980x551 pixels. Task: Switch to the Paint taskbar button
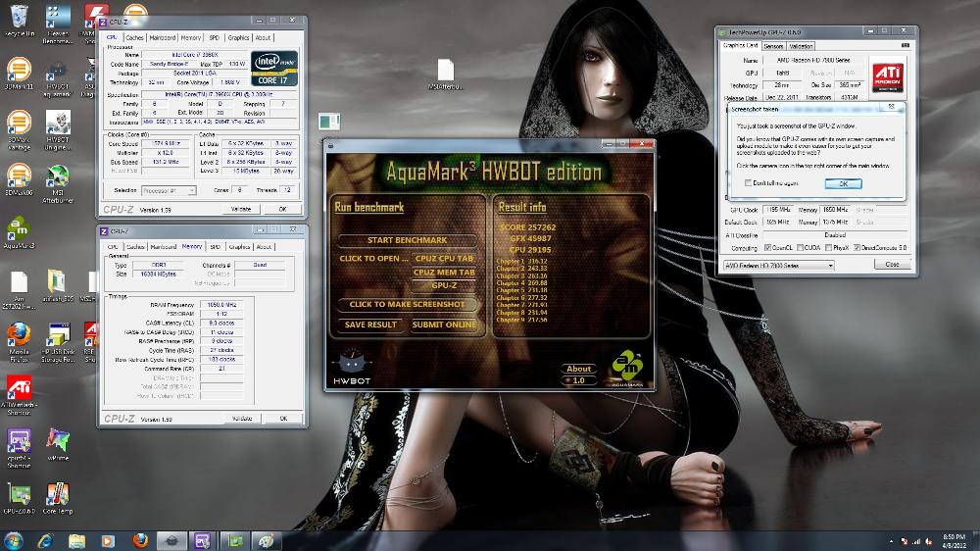pos(267,541)
